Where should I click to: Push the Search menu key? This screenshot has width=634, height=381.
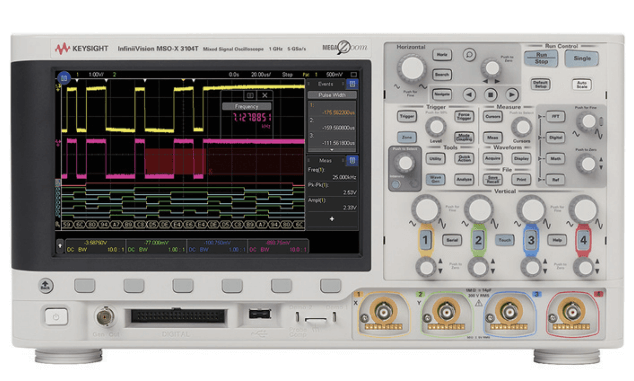pos(442,74)
